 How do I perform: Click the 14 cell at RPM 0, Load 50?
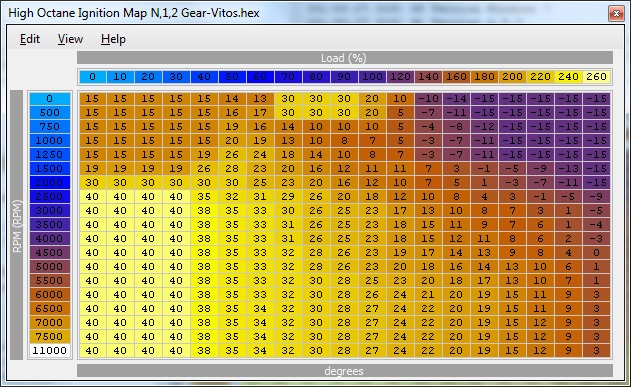(232, 99)
